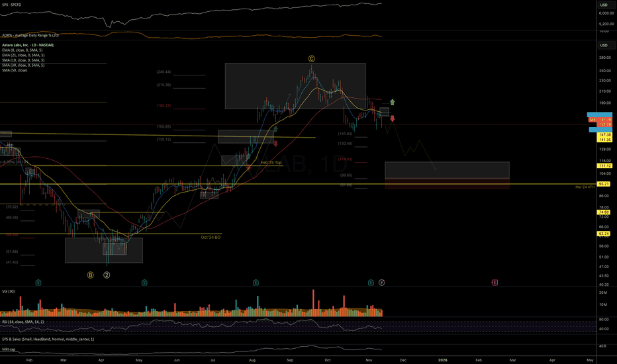Select the circled B wave label
Screen dimensions: 617x364
click(91, 273)
